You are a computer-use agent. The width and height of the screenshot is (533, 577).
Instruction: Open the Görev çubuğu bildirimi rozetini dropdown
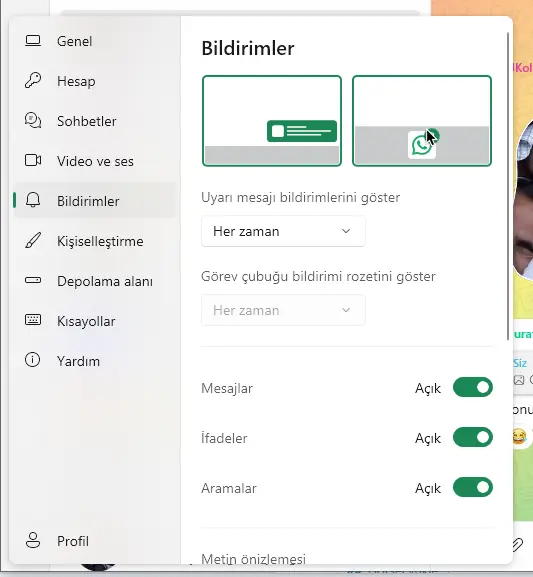pos(283,310)
